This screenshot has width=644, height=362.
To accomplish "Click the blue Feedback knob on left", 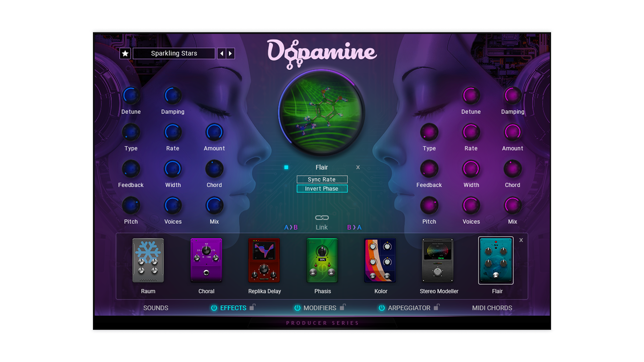I will [x=131, y=169].
